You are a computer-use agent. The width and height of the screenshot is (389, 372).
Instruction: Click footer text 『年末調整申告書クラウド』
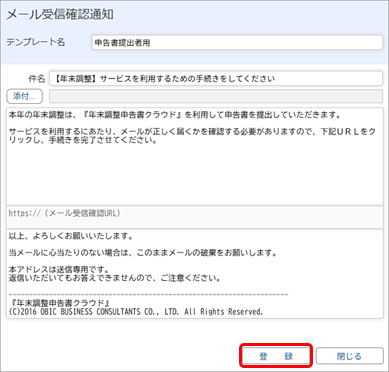click(60, 303)
